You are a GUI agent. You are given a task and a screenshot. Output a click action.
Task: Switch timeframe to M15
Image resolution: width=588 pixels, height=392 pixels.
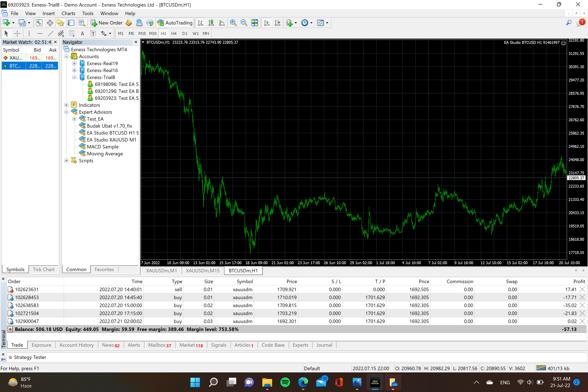142,33
